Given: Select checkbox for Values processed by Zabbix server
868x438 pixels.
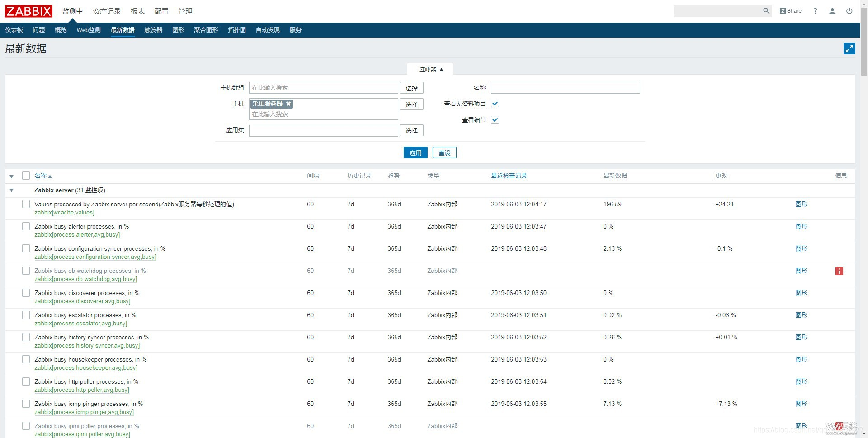Looking at the screenshot, I should point(26,204).
